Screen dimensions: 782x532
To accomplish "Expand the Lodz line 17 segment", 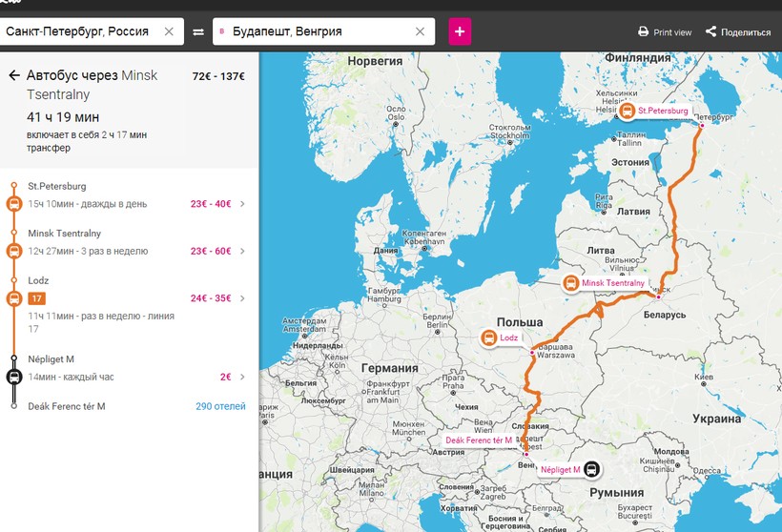I will click(242, 298).
